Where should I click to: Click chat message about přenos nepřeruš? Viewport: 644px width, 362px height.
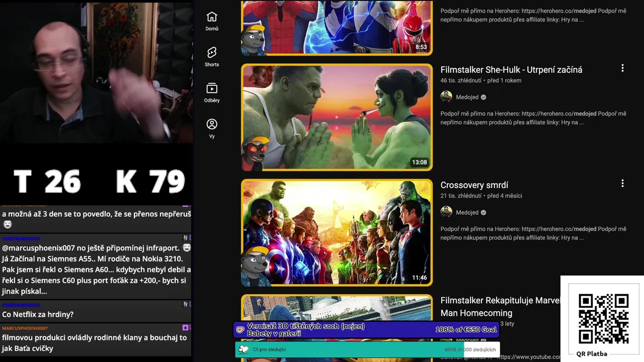click(x=96, y=219)
